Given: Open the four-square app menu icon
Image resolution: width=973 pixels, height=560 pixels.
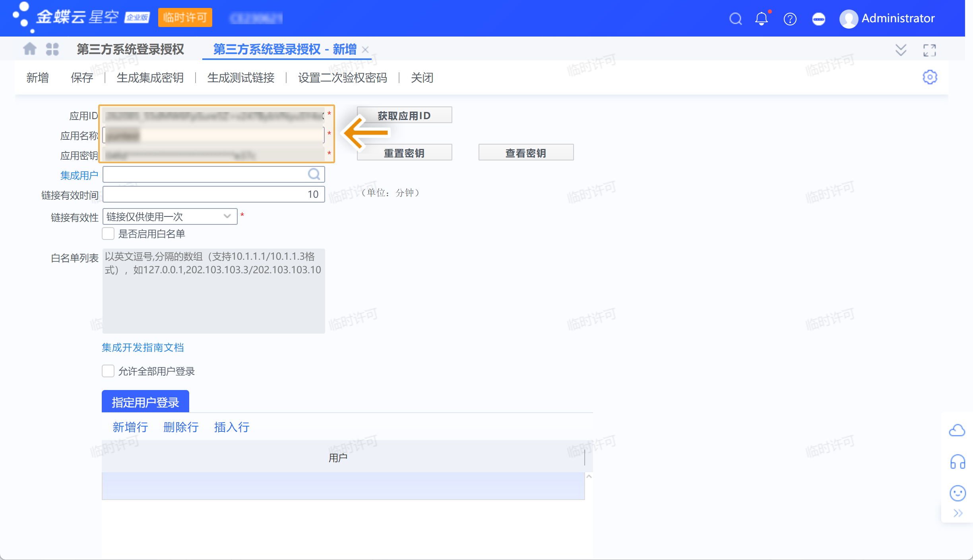Looking at the screenshot, I should (x=52, y=49).
